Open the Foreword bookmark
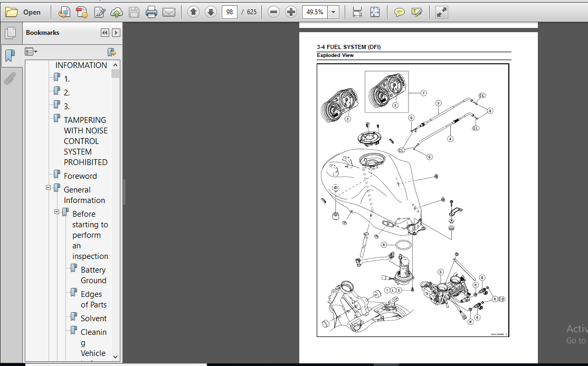Screen dimensions: 588x366 tap(80, 176)
